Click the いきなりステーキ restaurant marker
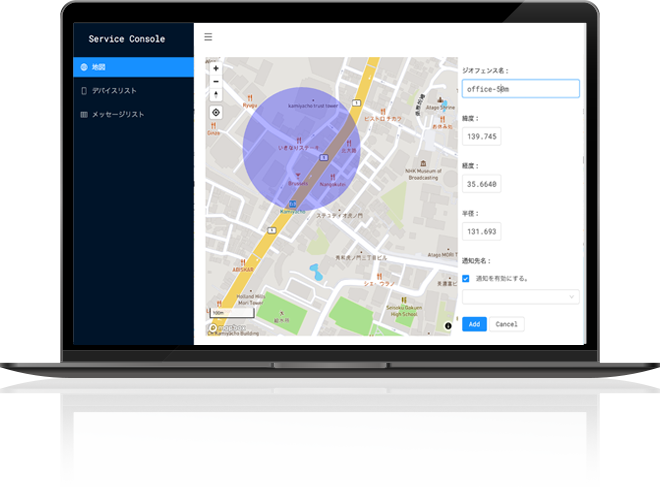Image resolution: width=660 pixels, height=487 pixels. 299,141
